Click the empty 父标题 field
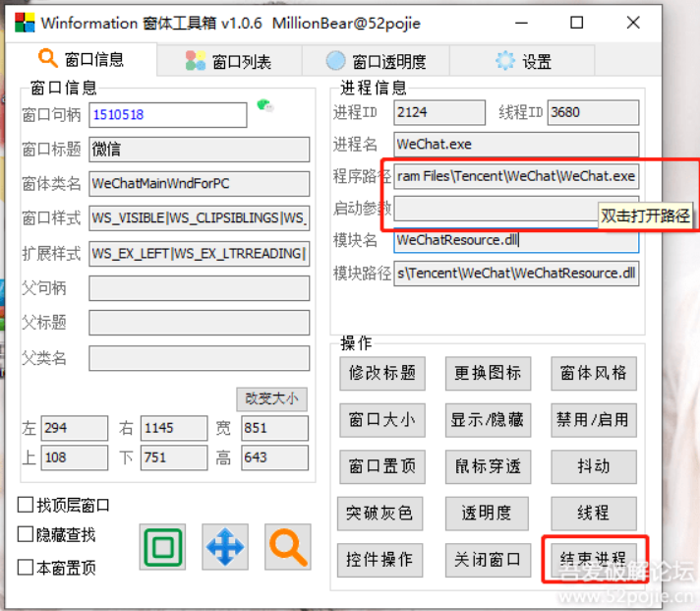700x611 pixels. (200, 323)
